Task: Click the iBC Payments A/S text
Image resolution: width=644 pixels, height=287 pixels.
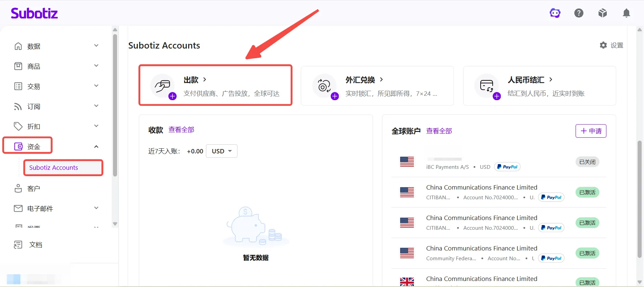Action: tap(447, 167)
